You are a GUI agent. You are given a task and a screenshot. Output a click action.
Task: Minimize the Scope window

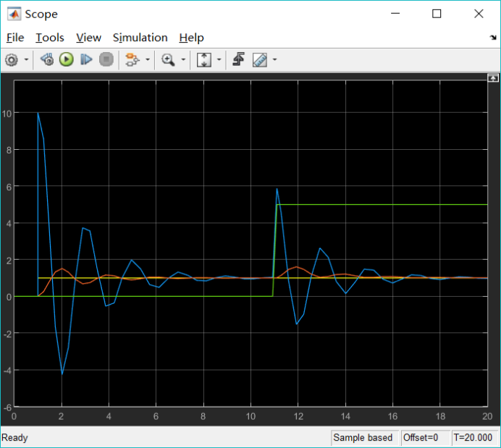tap(395, 14)
